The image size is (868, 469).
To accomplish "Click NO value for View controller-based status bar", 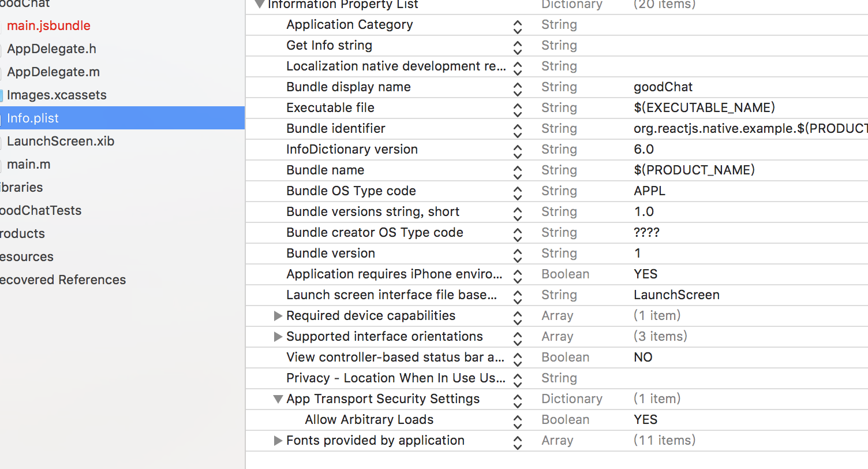I will tap(643, 358).
